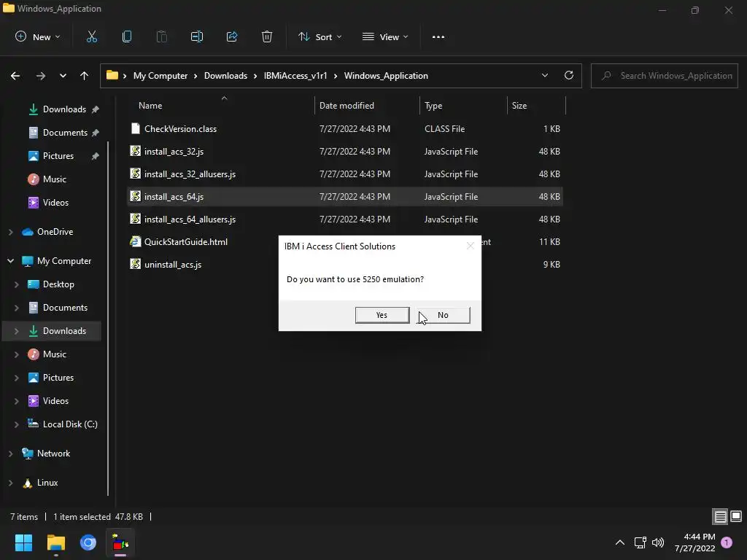Open the Windows Start menu
The width and height of the screenshot is (747, 560).
[x=23, y=542]
